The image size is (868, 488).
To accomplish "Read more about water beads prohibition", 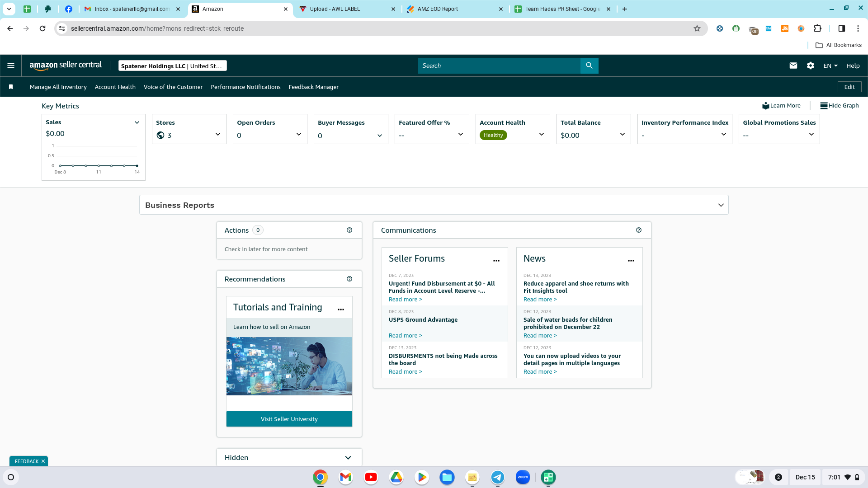I will click(x=540, y=335).
